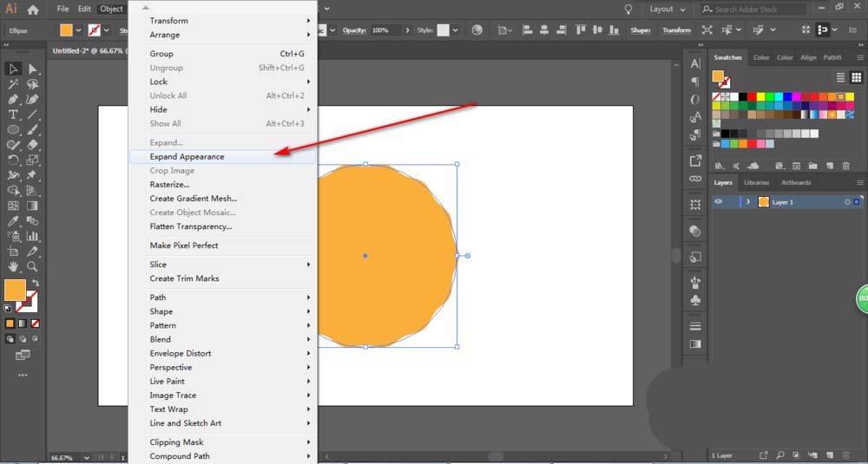Create new color group folder icon

pyautogui.click(x=812, y=166)
